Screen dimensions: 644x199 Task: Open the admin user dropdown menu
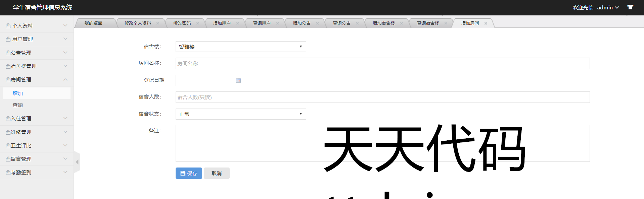608,7
